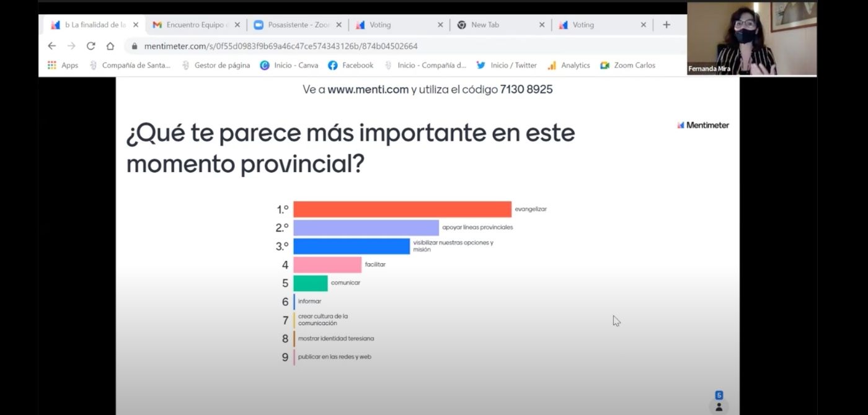This screenshot has height=415, width=868.
Task: Click the browser forward arrow
Action: (x=71, y=46)
